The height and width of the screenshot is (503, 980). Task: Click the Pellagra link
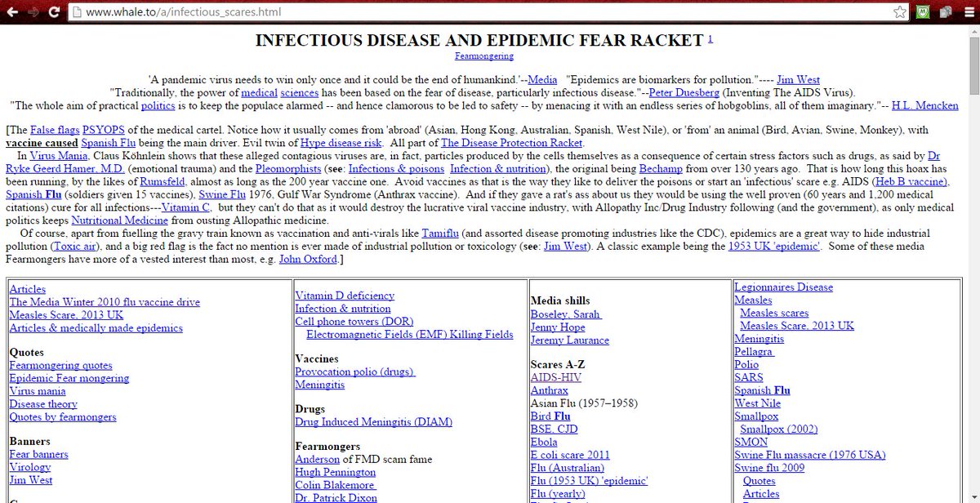click(x=755, y=352)
